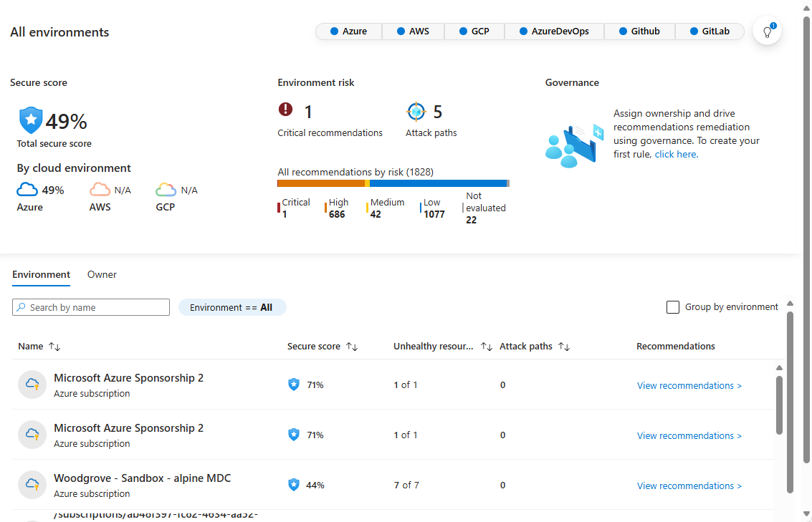Click the total secure score shield icon
Viewport: 812px width, 522px height.
[31, 120]
